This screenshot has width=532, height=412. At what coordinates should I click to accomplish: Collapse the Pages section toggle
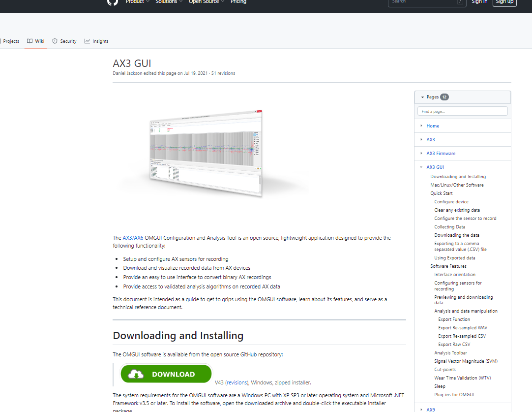tap(422, 97)
